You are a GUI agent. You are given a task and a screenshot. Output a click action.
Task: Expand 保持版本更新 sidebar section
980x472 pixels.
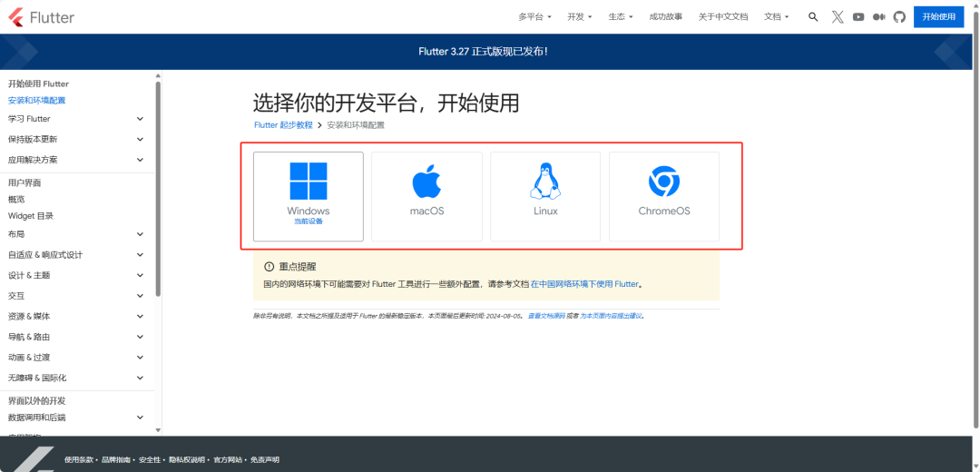(76, 140)
